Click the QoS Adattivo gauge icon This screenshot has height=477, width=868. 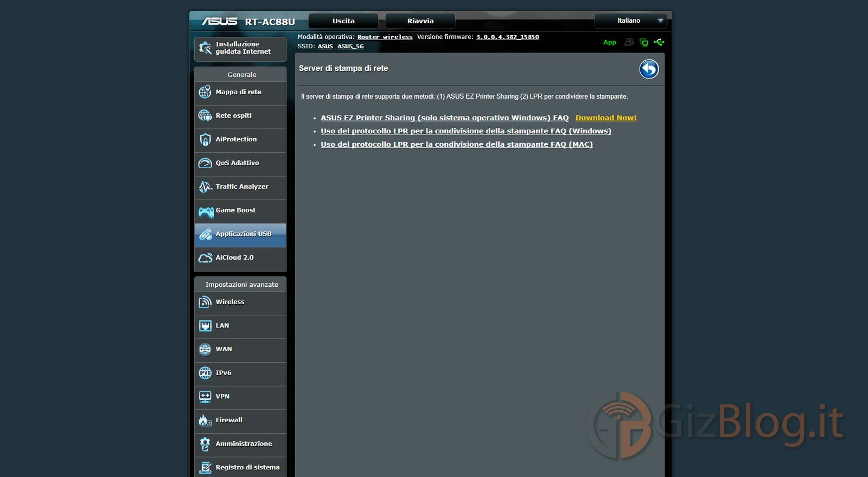pyautogui.click(x=205, y=163)
